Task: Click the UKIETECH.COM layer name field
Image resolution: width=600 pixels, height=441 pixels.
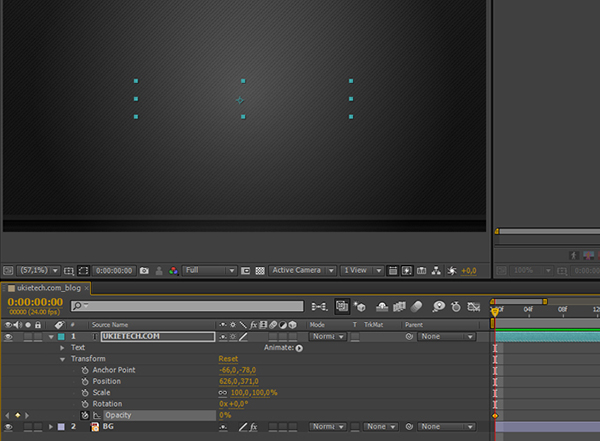Action: coord(158,336)
